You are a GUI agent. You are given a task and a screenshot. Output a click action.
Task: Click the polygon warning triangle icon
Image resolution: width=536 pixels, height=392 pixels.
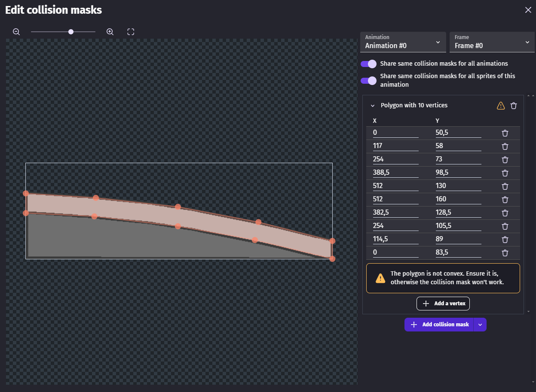501,106
